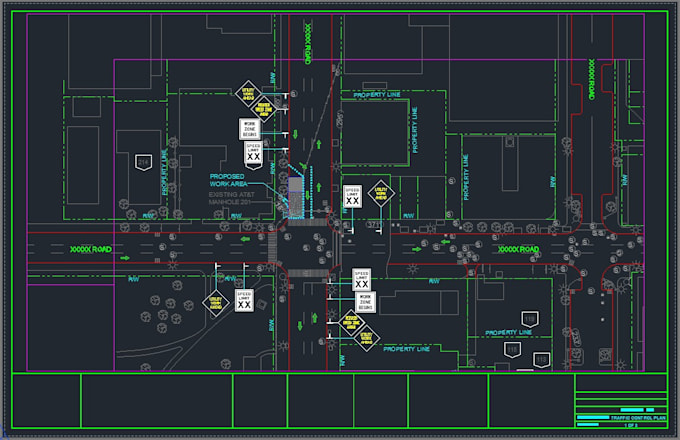Click diamond warning sign on southwest corner
The width and height of the screenshot is (680, 440).
click(216, 303)
